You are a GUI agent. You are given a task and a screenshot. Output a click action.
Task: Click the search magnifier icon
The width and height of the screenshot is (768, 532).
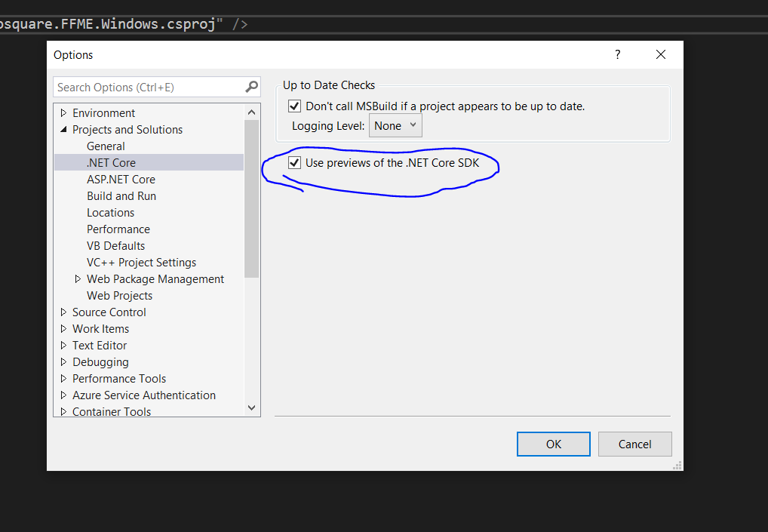click(250, 87)
